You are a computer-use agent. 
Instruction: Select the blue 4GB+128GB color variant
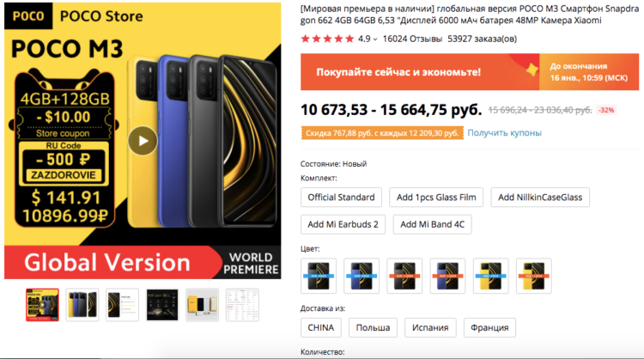pos(447,276)
